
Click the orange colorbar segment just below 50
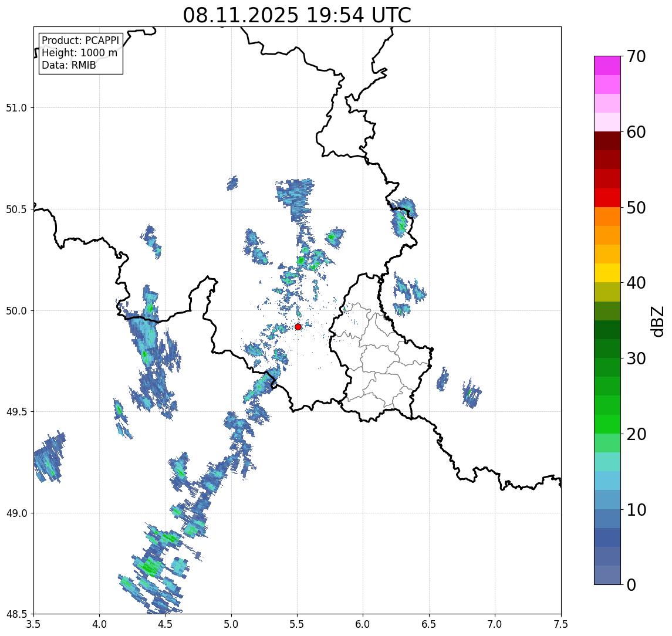(x=607, y=217)
